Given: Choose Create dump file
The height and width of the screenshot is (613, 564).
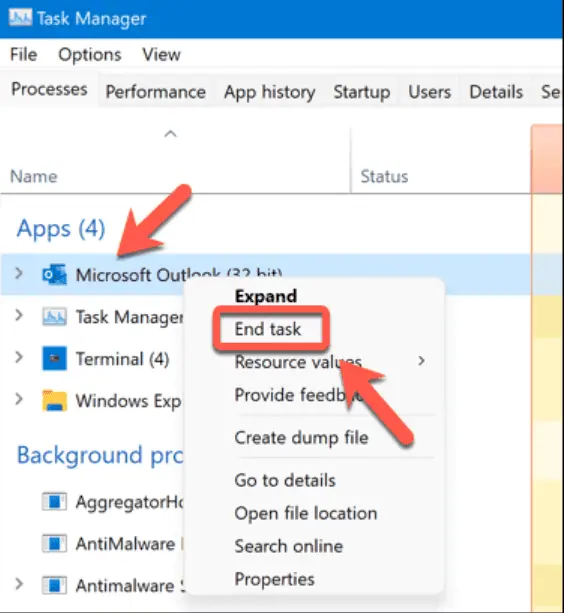Looking at the screenshot, I should (x=301, y=437).
